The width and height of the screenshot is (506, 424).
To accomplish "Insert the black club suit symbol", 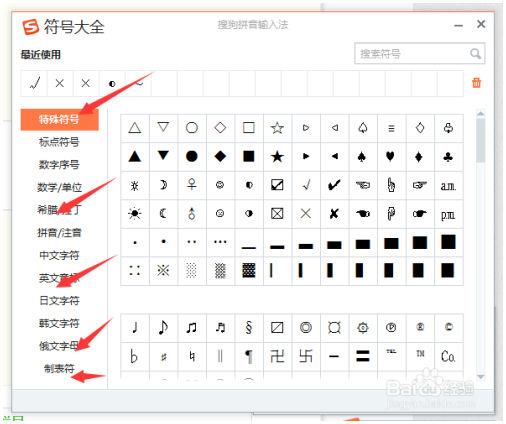I will coord(448,156).
